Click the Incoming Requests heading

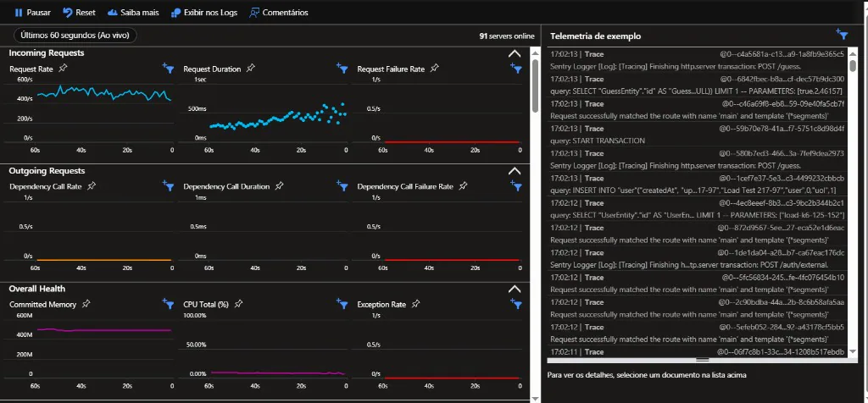[47, 53]
